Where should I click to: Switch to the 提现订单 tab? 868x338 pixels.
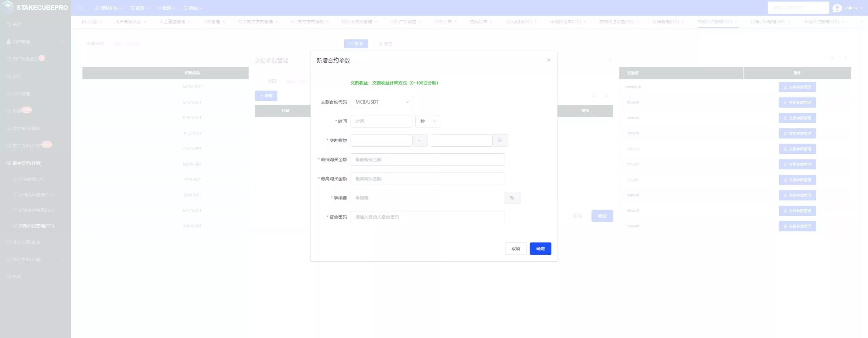click(478, 21)
